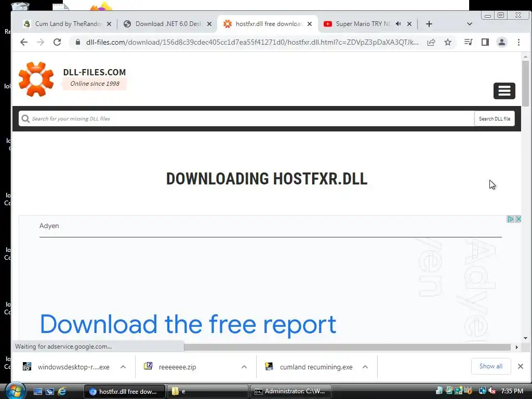The image size is (532, 399).
Task: Click the search magnifier icon
Action: tap(25, 119)
